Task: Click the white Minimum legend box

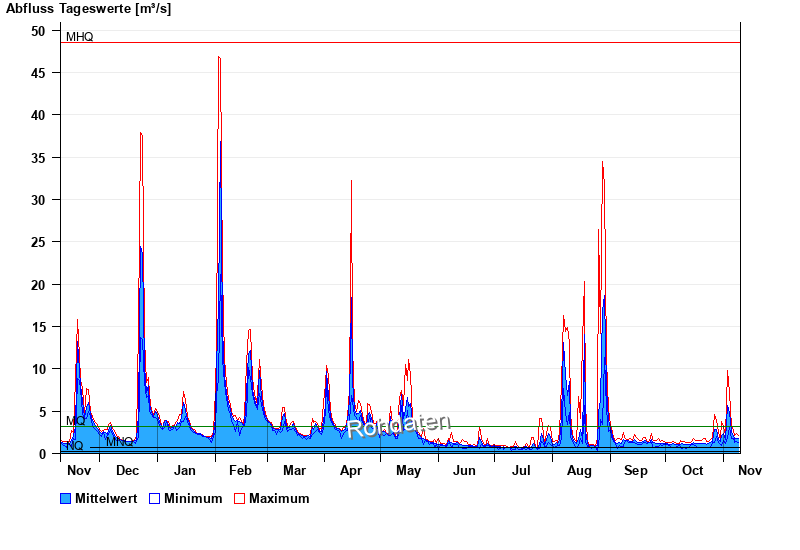Action: (154, 498)
